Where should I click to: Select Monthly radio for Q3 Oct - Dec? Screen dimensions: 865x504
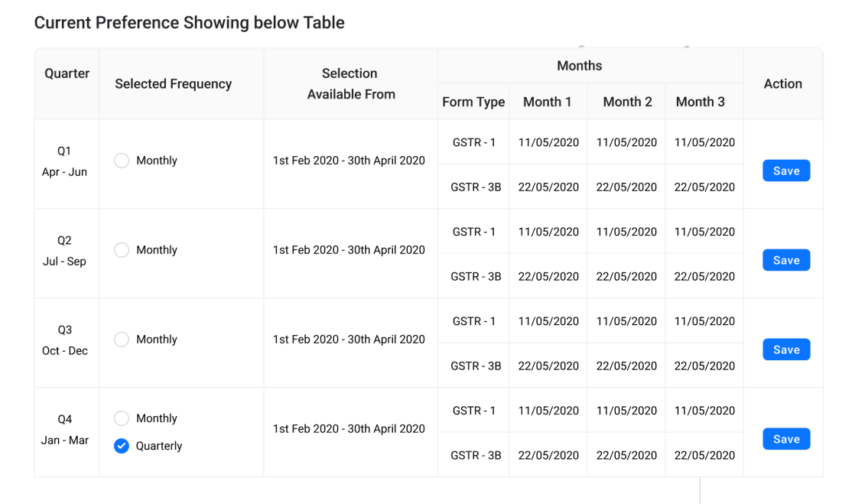(122, 339)
